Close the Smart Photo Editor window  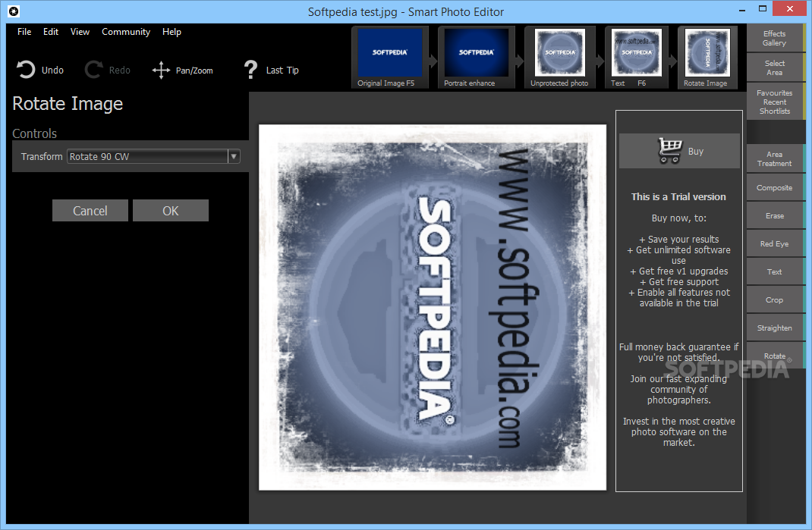click(x=790, y=9)
